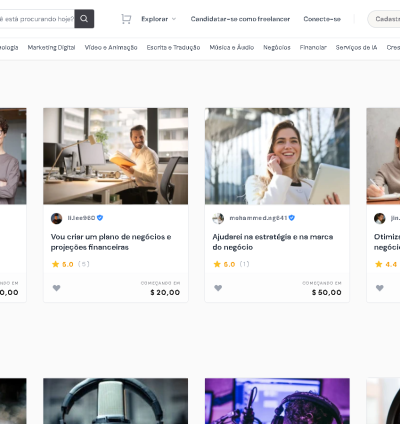Viewport: 400px width, 424px height.
Task: Select Vídeo e Animação category
Action: coord(111,48)
